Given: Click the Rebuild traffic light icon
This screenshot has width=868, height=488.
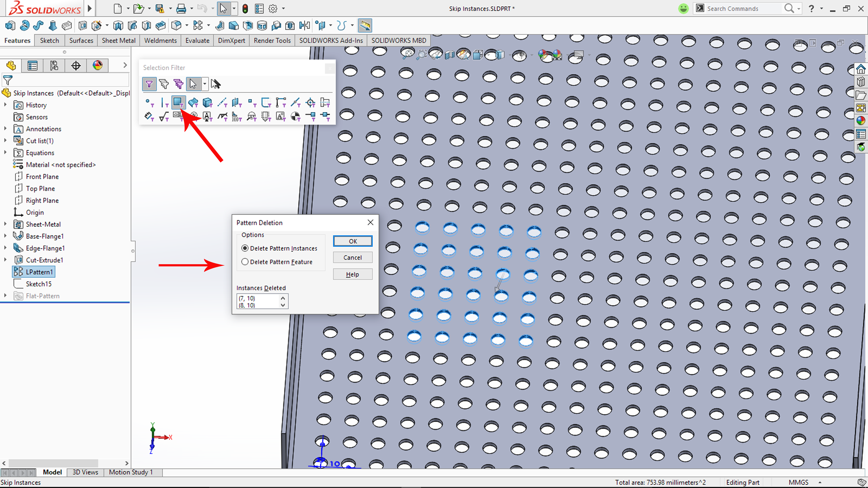Looking at the screenshot, I should tap(245, 9).
